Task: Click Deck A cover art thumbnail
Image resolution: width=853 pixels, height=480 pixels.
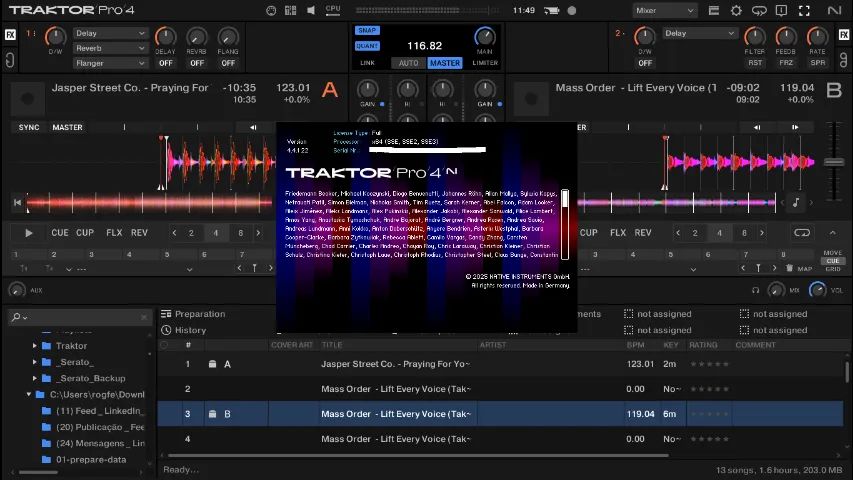Action: (x=27, y=99)
